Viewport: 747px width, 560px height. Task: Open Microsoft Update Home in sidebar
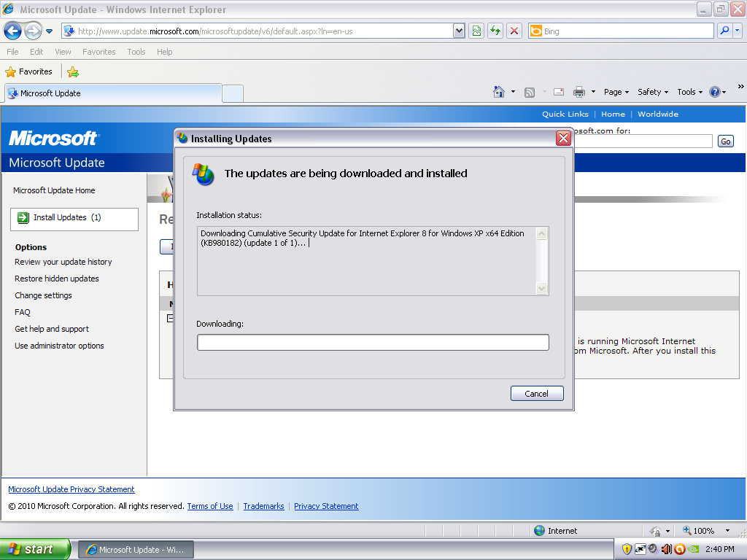pos(54,190)
